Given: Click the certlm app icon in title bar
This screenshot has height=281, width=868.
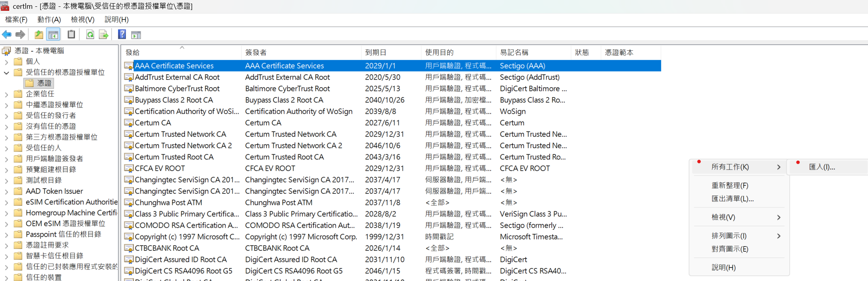Looking at the screenshot, I should [x=5, y=6].
